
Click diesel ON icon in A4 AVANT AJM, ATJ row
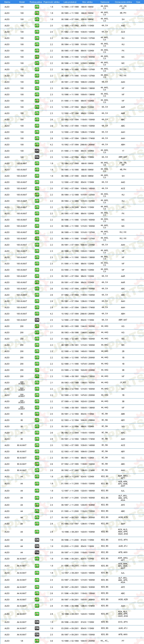click(37, 628)
